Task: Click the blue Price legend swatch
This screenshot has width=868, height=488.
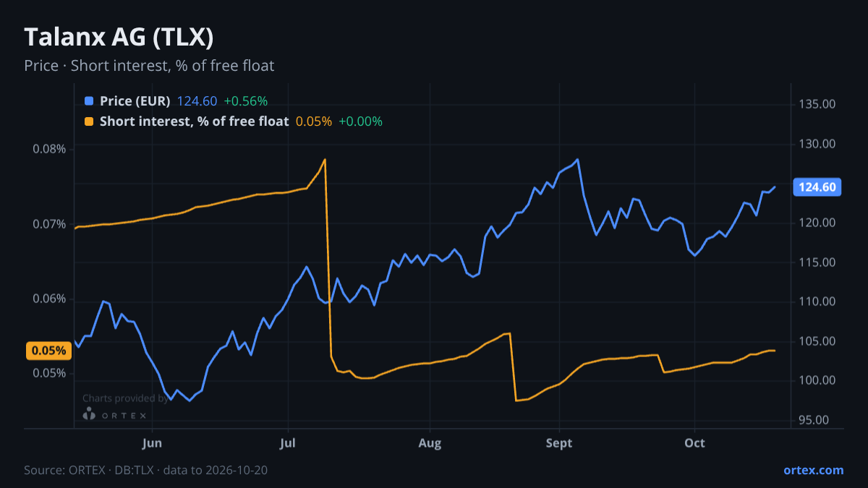Action: 89,101
